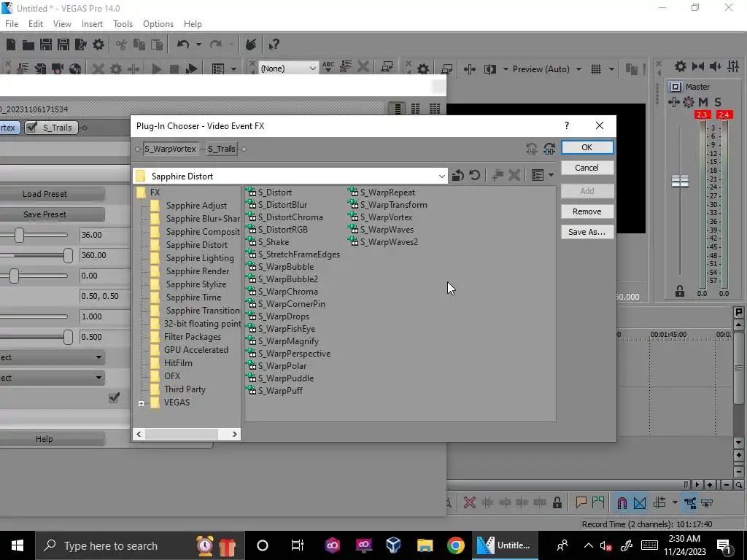Open the View menu

[62, 24]
